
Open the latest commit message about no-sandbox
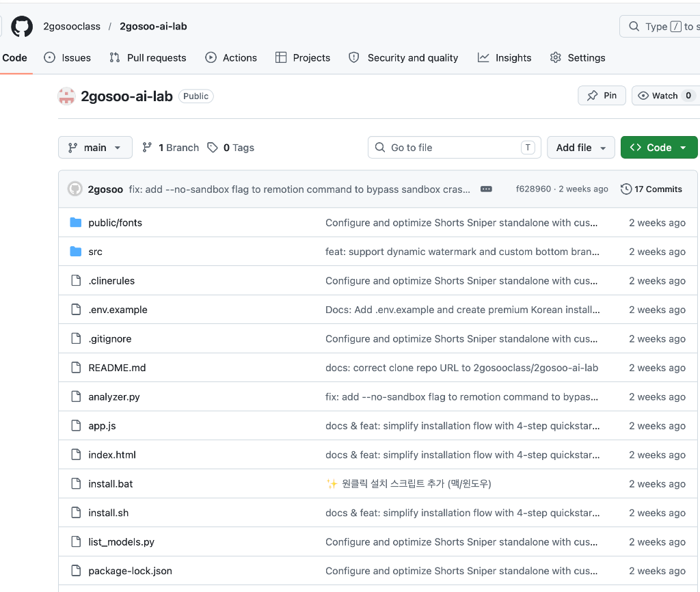tap(299, 189)
